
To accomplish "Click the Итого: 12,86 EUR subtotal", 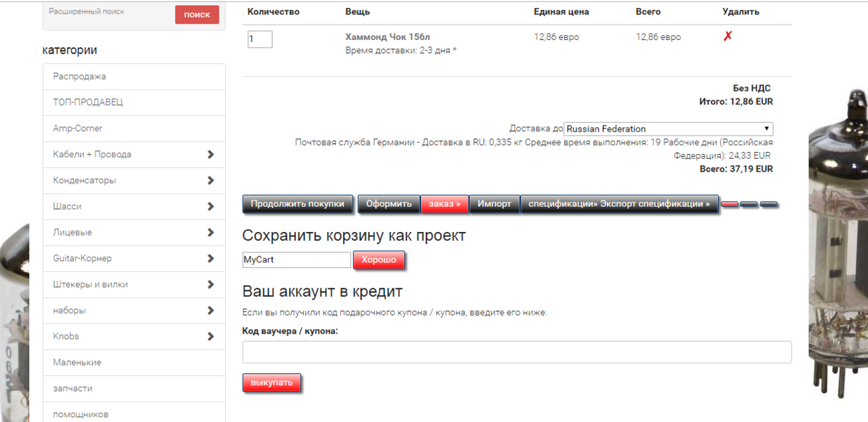I will click(x=736, y=102).
